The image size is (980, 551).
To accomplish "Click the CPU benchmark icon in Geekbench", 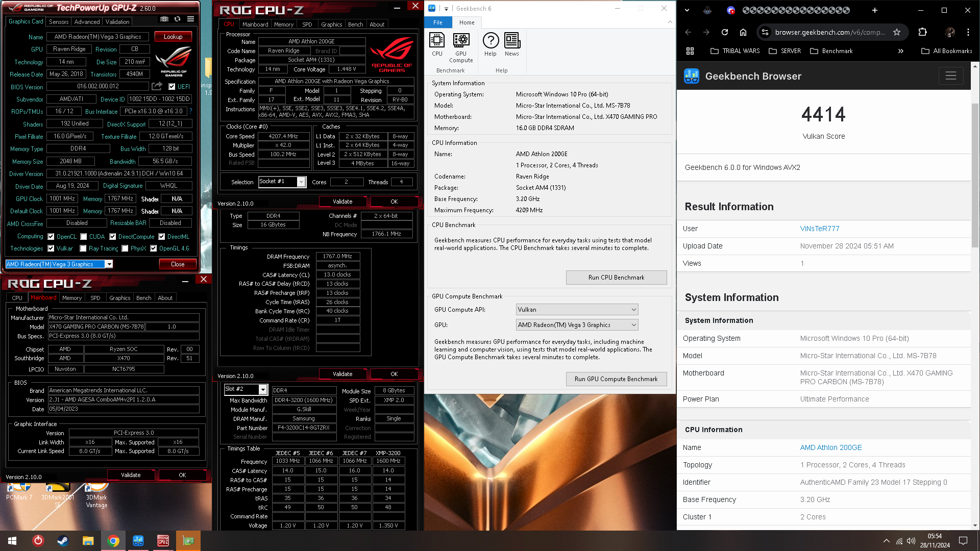I will coord(437,44).
